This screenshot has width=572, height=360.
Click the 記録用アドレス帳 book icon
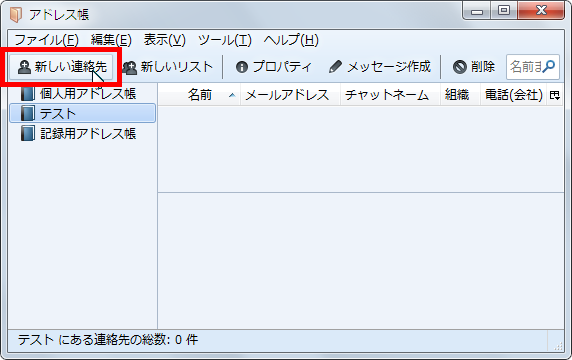tap(28, 133)
